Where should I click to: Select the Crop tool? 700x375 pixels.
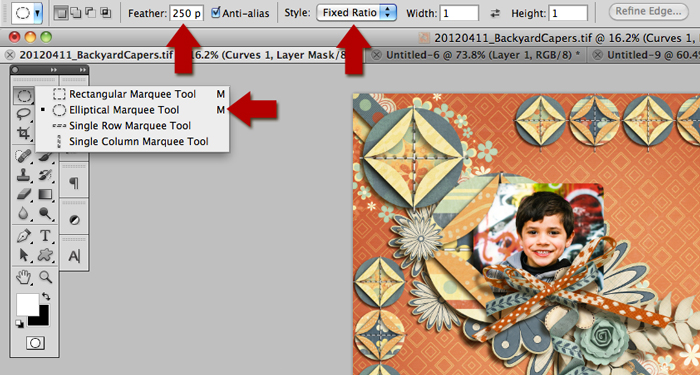[x=23, y=133]
